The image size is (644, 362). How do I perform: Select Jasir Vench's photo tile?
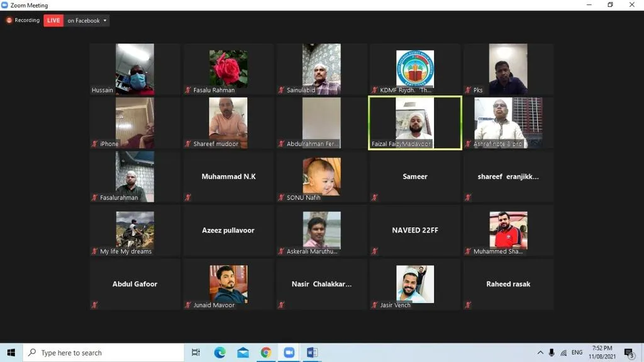click(415, 285)
